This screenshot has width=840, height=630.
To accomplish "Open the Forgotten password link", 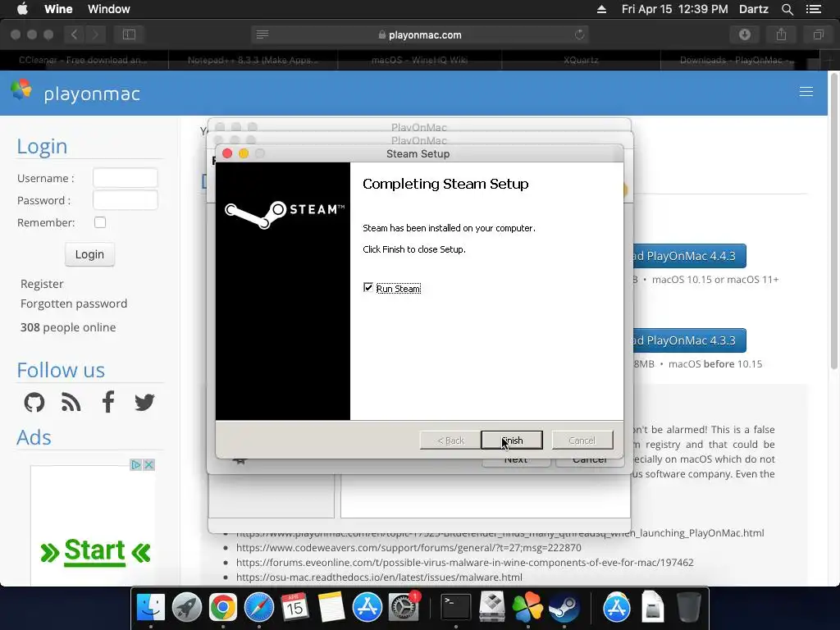I will coord(74,304).
